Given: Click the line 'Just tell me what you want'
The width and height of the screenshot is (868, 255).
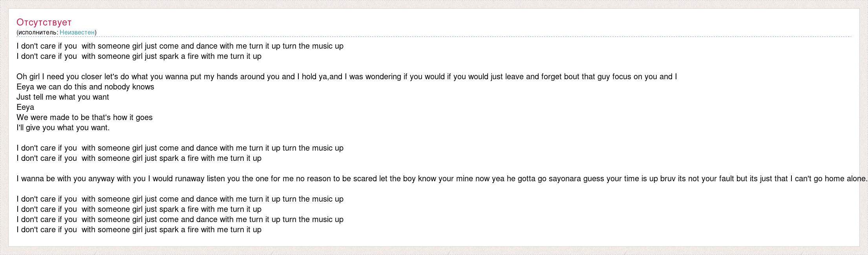Looking at the screenshot, I should (x=63, y=97).
